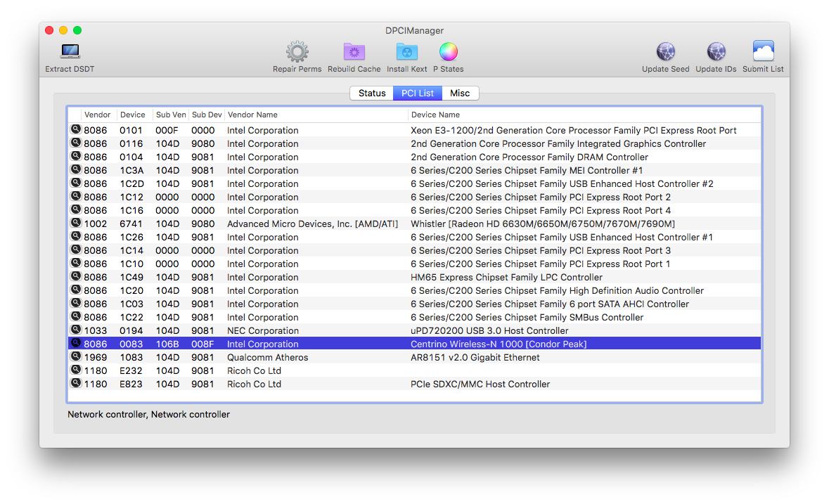Click search icon for Whistler Radeon HD row

[76, 222]
